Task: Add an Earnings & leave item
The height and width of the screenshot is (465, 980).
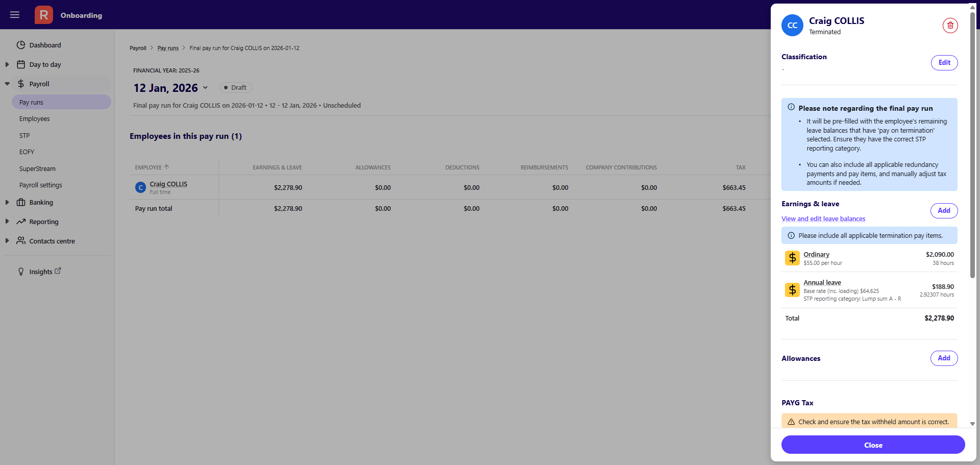Action: pos(944,210)
